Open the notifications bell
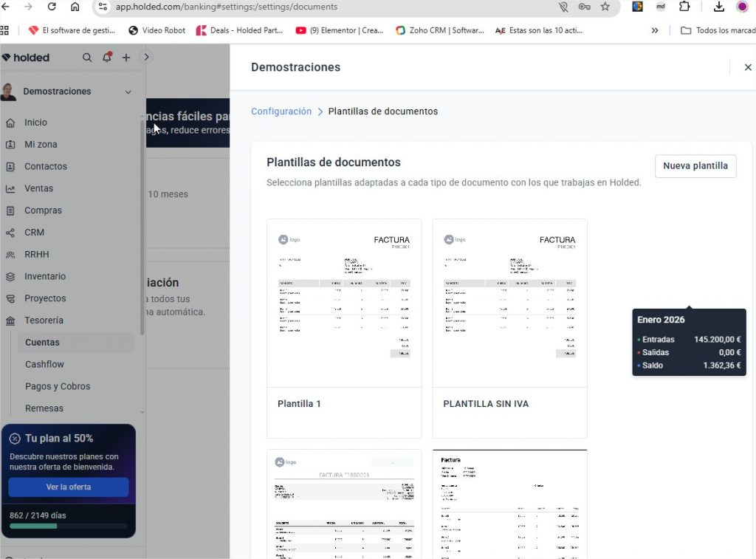Image resolution: width=756 pixels, height=559 pixels. (x=107, y=57)
